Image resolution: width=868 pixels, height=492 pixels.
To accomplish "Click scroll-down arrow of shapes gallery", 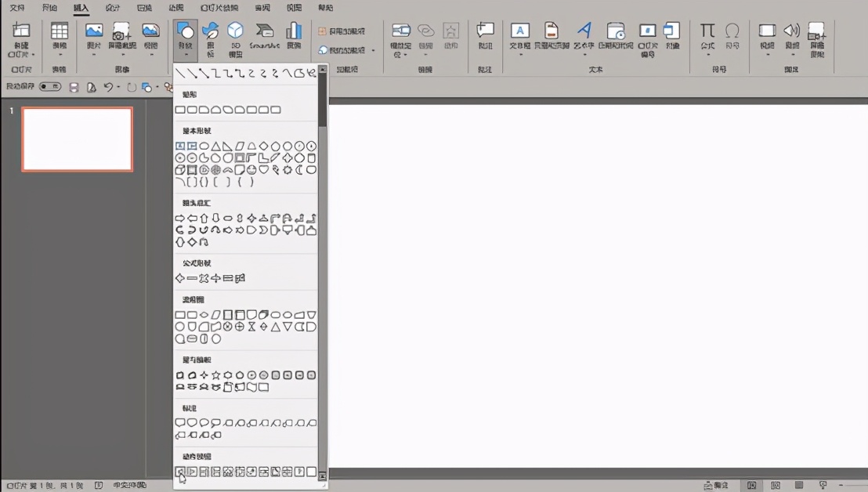I will 323,476.
